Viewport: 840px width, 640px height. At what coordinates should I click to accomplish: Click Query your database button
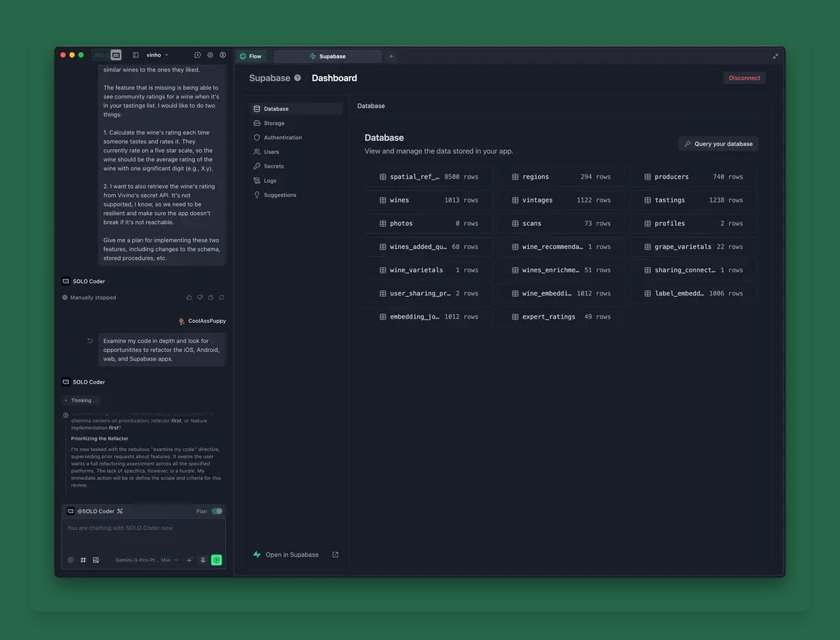pyautogui.click(x=718, y=143)
